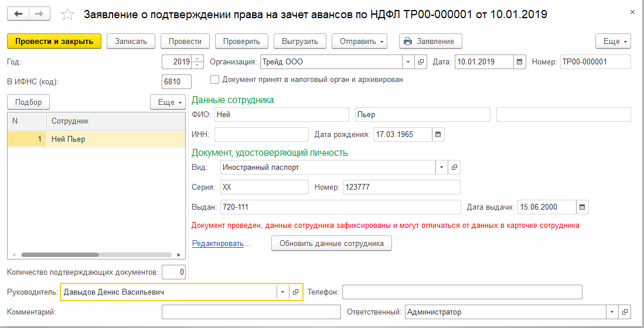Image resolution: width=644 pixels, height=328 pixels.
Task: Click Провести и закрыть button
Action: pos(54,42)
